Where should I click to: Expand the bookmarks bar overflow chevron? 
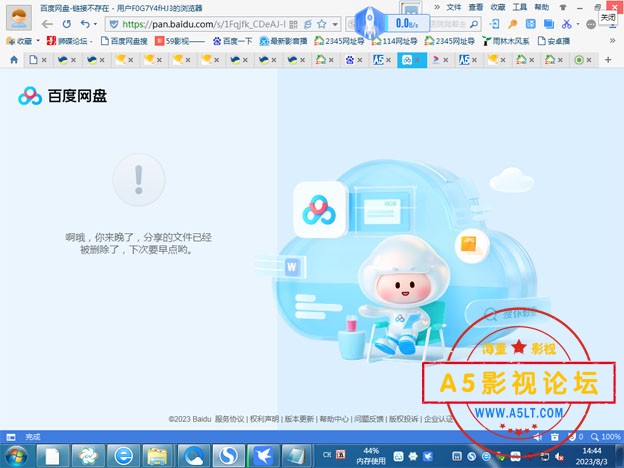click(x=612, y=41)
